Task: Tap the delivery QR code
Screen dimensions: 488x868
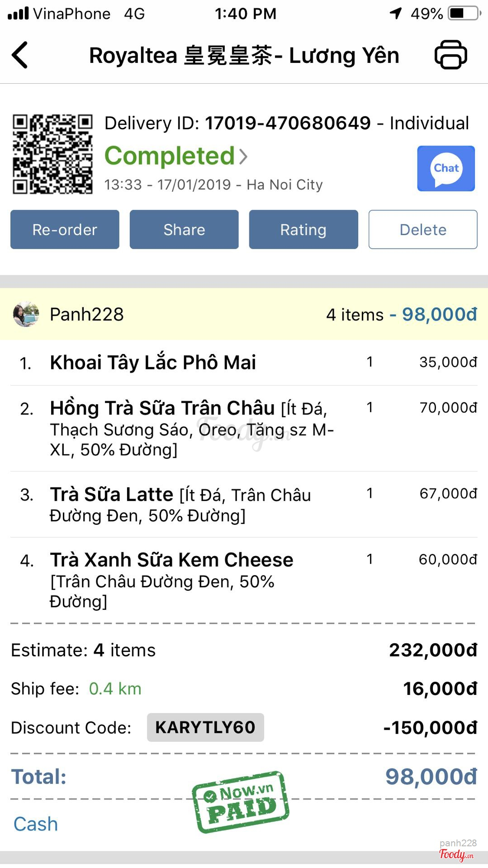Action: tap(52, 154)
